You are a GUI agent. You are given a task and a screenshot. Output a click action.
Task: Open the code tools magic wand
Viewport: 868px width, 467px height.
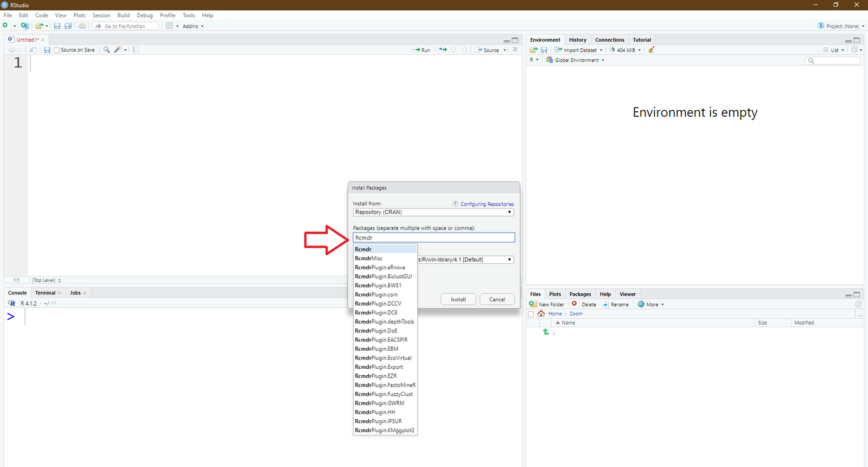[118, 50]
